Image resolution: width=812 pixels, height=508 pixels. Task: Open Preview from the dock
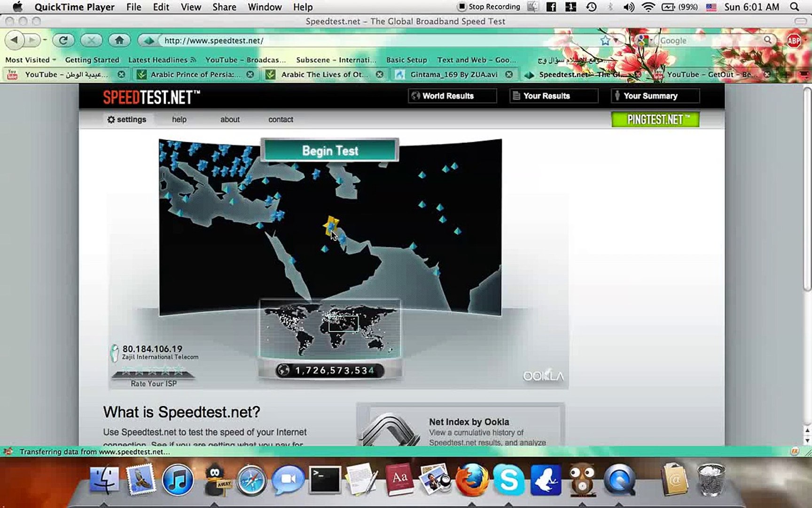click(x=435, y=480)
